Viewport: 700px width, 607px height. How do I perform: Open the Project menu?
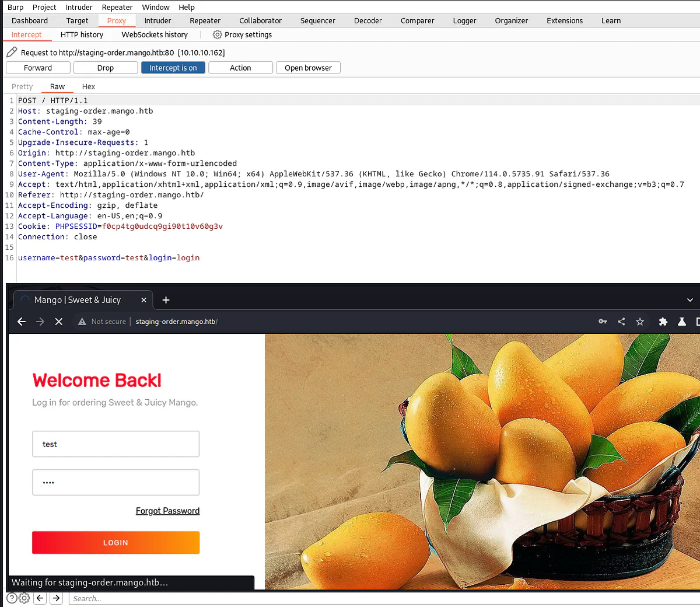(44, 7)
